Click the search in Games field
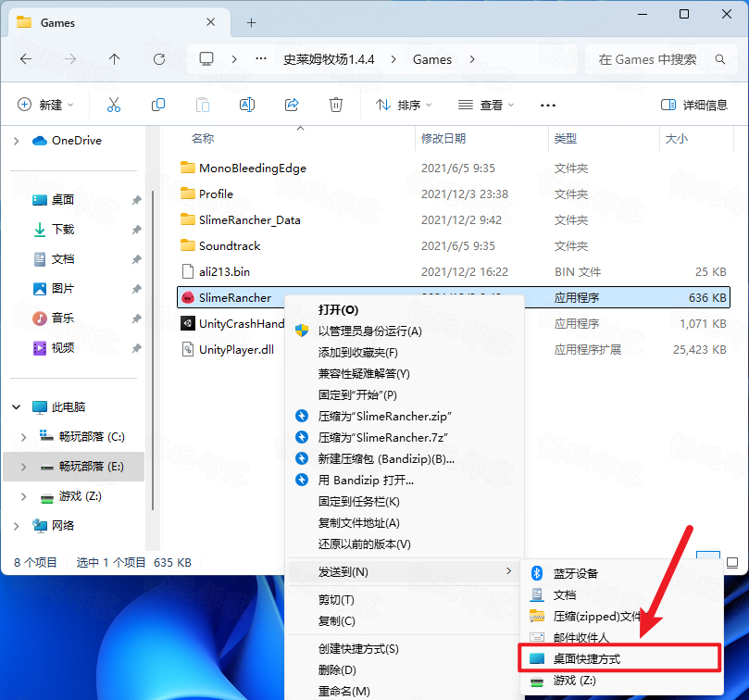 coord(661,59)
